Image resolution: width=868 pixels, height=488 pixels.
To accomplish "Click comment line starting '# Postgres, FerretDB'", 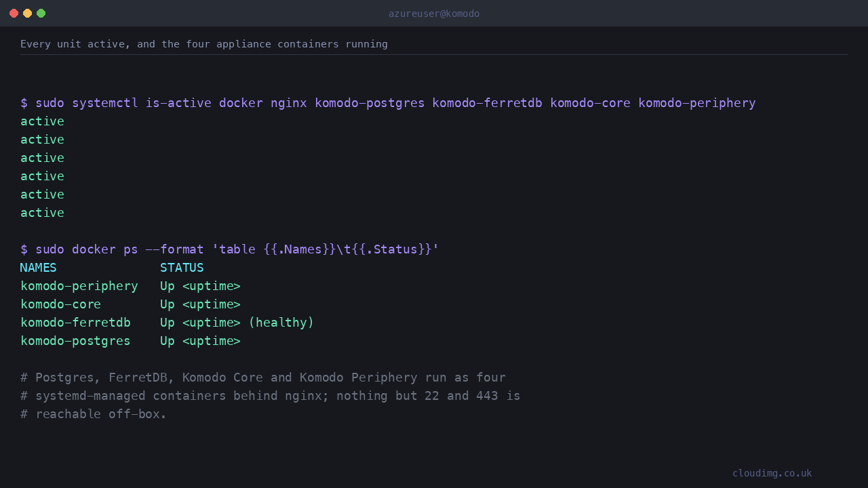I will (263, 378).
